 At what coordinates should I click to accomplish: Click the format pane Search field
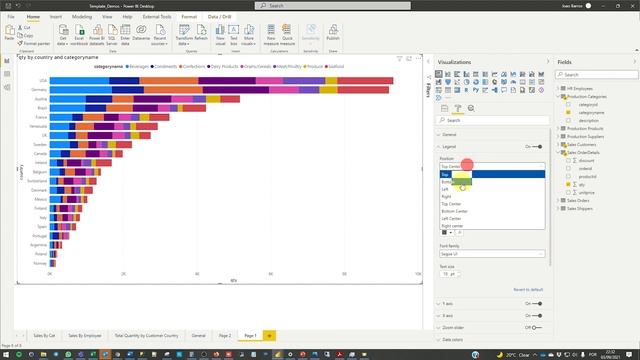[x=492, y=120]
